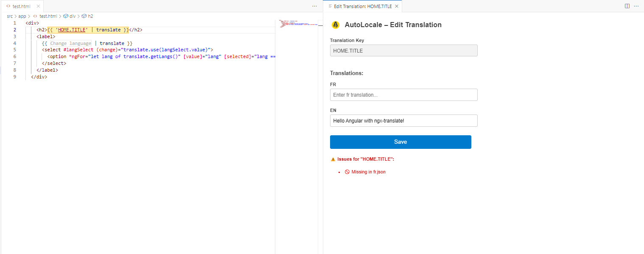Click the opening <div> tag on line 1

[32, 23]
